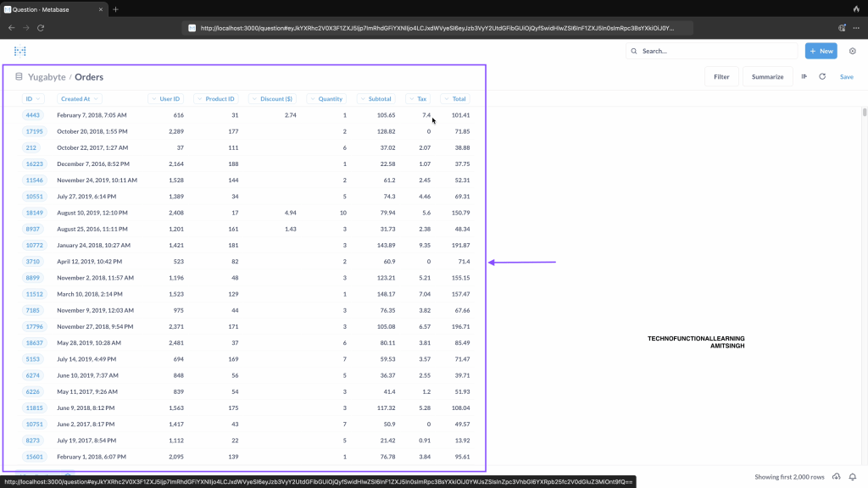This screenshot has width=868, height=488.
Task: Click the Metabase logo icon
Action: click(20, 51)
